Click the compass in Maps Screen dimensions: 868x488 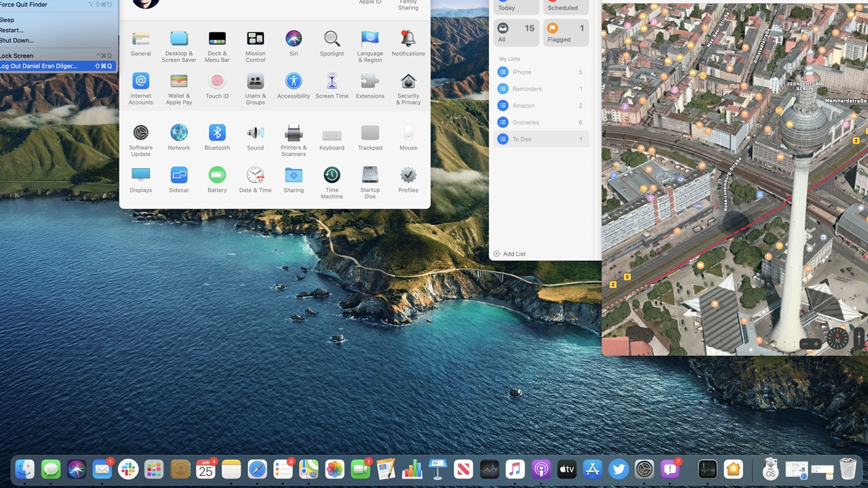tap(837, 338)
